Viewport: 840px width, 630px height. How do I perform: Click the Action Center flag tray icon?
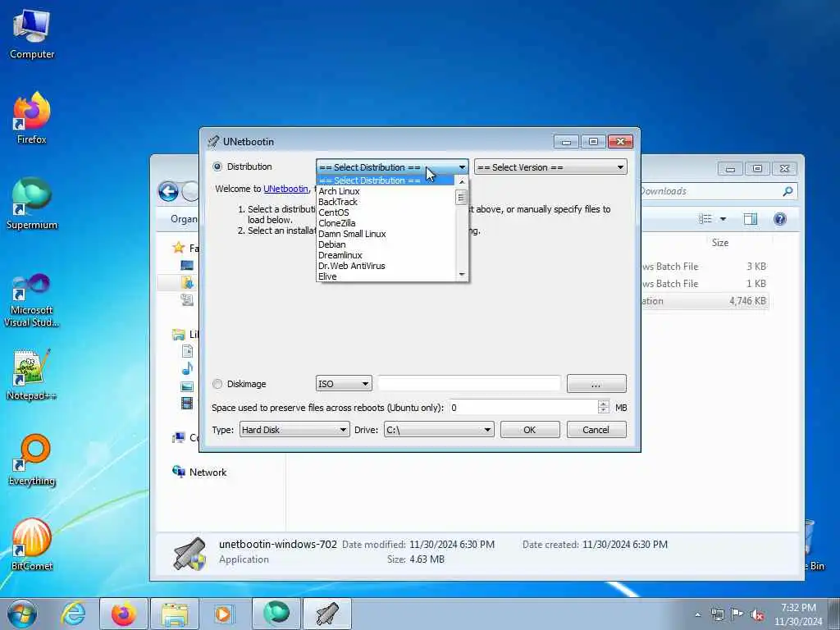[737, 614]
